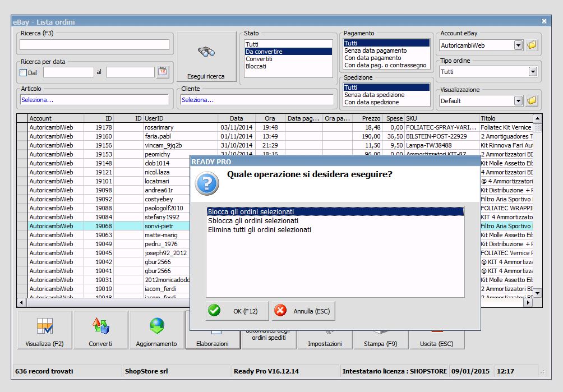Select Sblocca gli ordini selezionati option
This screenshot has height=392, width=563.
(253, 221)
